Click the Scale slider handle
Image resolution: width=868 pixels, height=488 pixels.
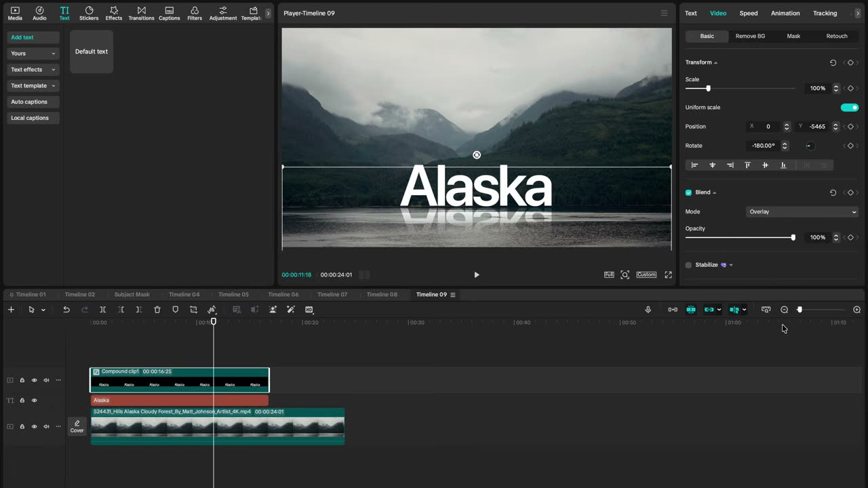click(708, 88)
